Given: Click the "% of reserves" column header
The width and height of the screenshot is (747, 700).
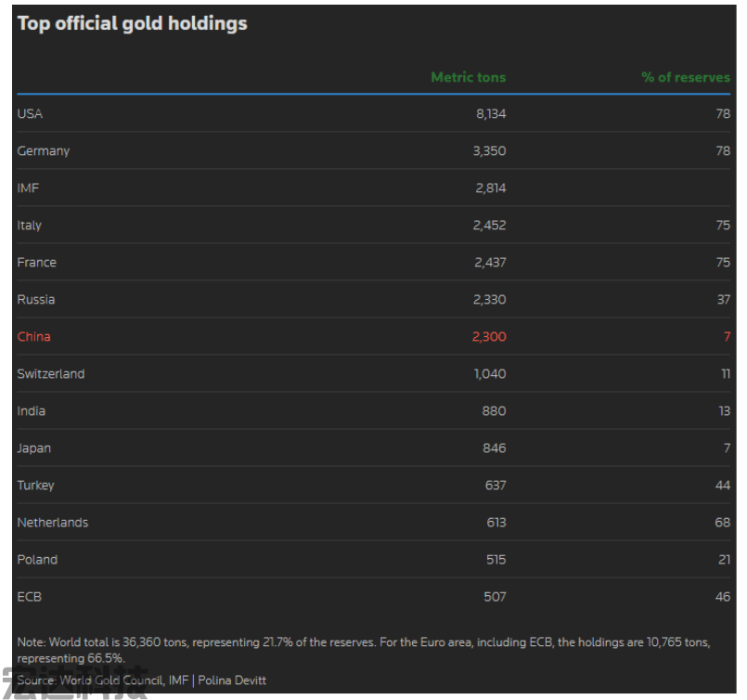Looking at the screenshot, I should click(686, 77).
